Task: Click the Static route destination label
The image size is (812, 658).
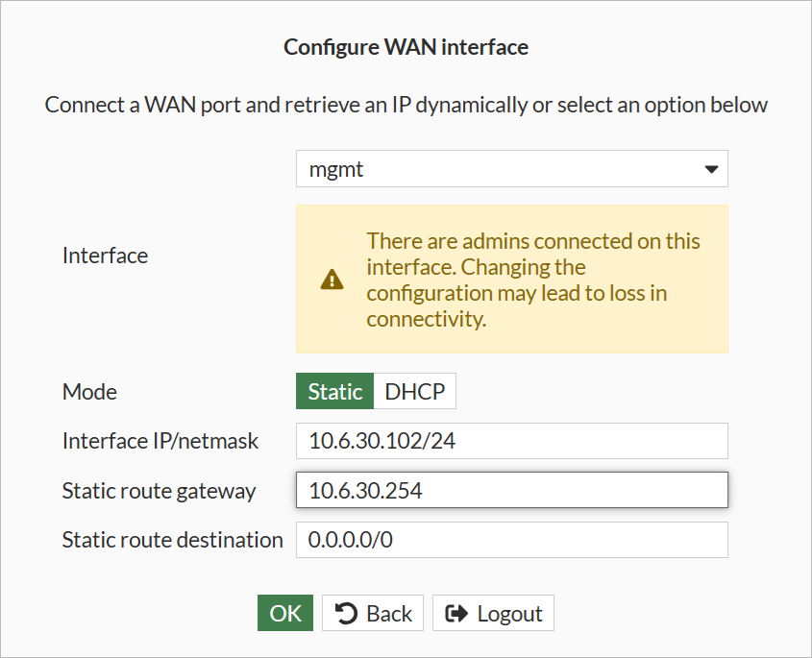Action: tap(172, 540)
